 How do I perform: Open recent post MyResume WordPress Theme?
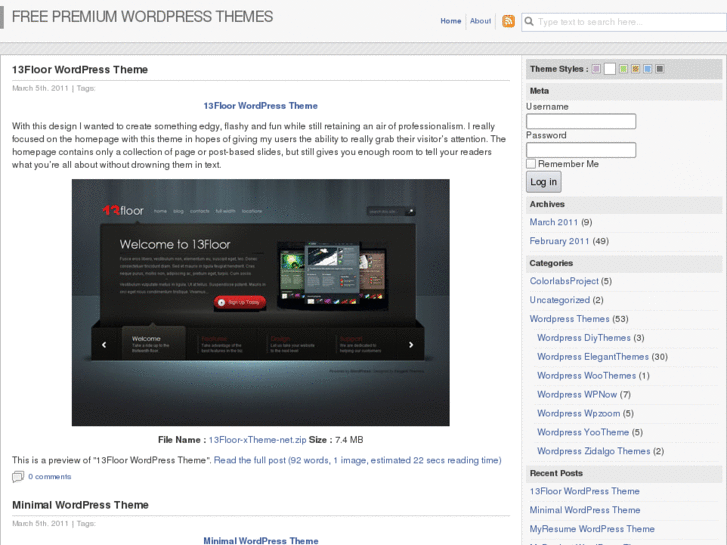pos(592,529)
